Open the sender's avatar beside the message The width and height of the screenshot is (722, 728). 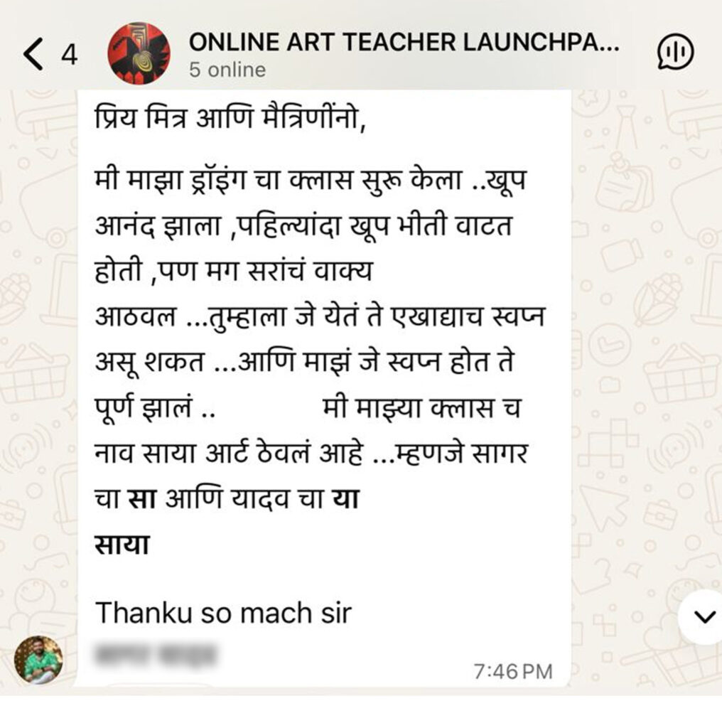[38, 660]
